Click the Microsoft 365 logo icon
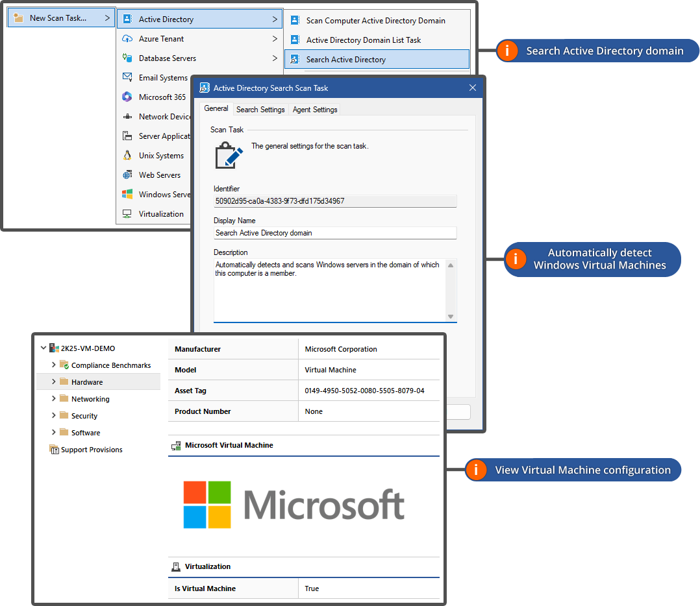This screenshot has width=700, height=606. (127, 97)
